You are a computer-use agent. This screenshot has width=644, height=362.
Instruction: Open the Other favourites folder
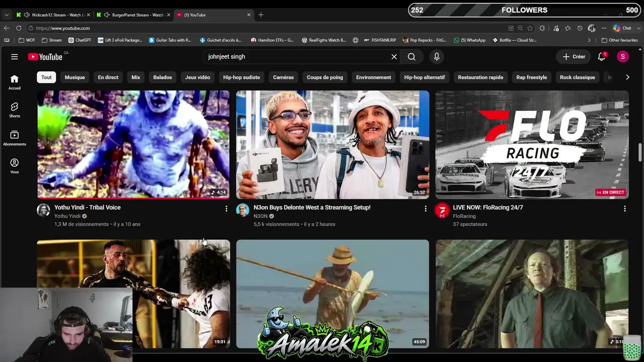click(x=620, y=40)
